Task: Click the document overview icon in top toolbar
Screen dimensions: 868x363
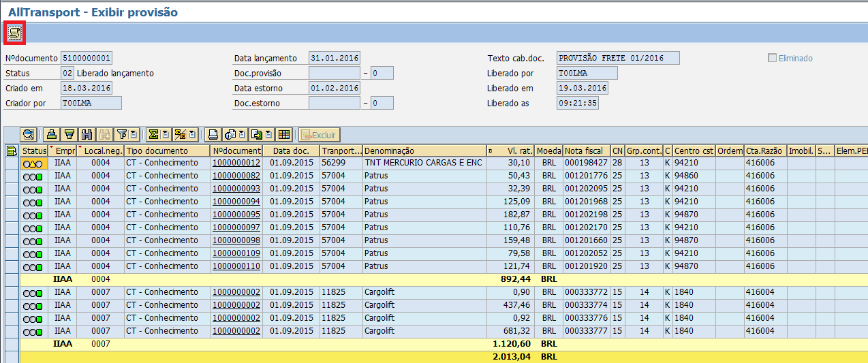Action: (x=14, y=32)
